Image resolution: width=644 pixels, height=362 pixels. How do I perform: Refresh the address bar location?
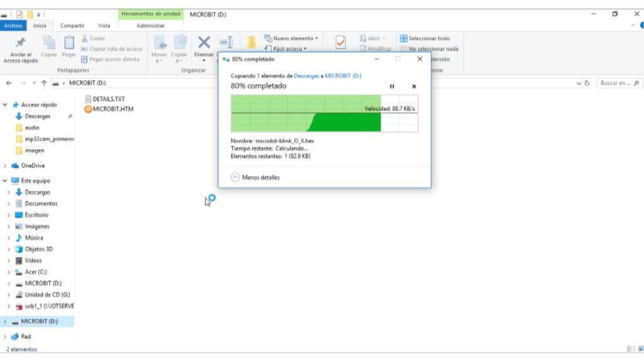coord(587,83)
